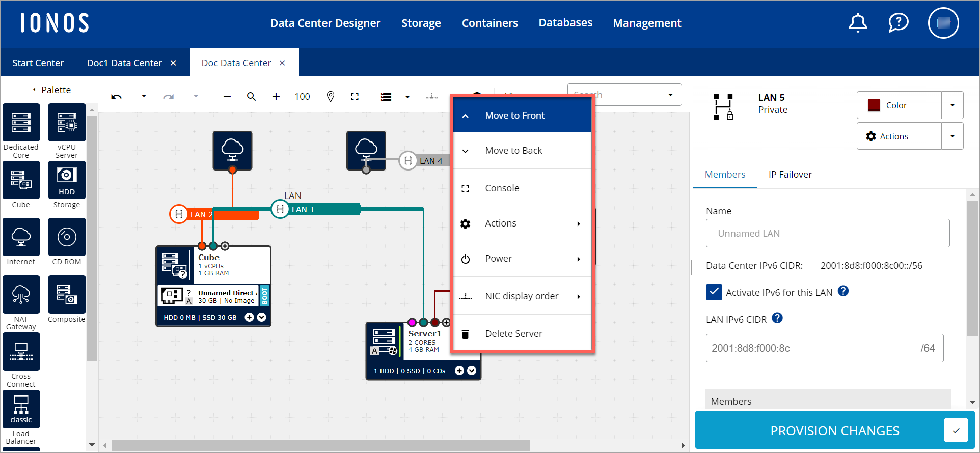Toggle the checkbox on Provision Changes bar

click(x=956, y=431)
